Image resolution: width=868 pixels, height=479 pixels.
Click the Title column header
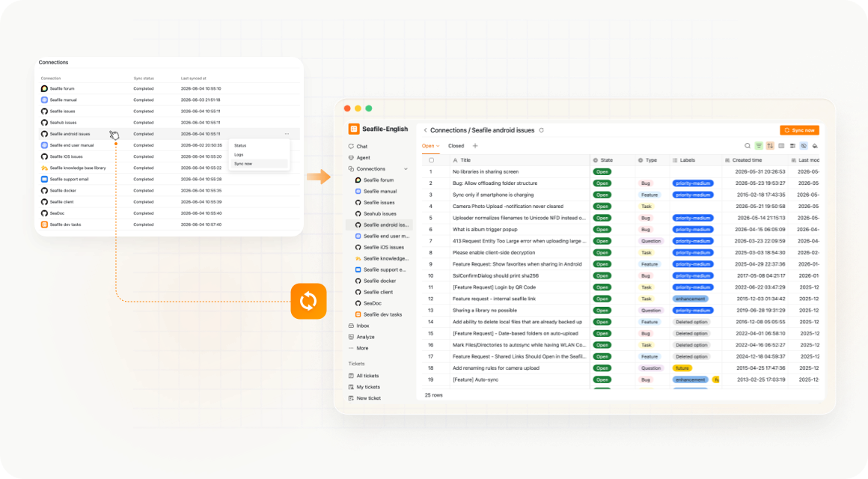tap(520, 160)
